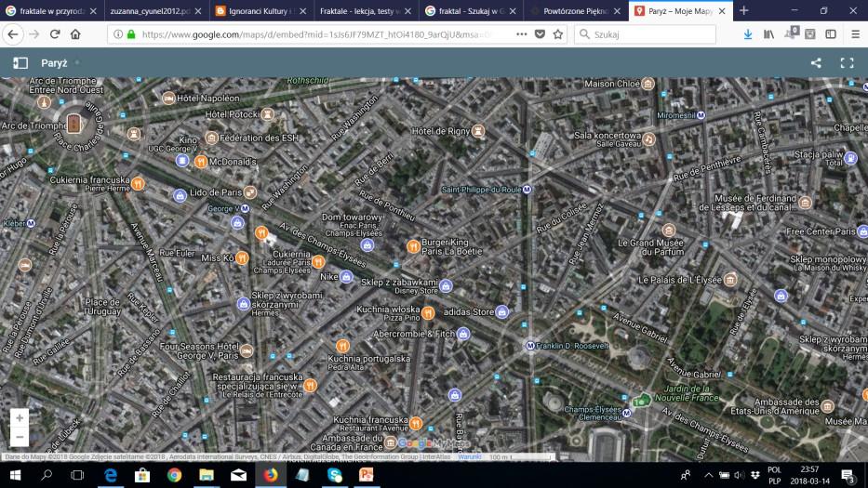Open the Le Palais de L'Élysée pin
Viewport: 868px width, 488px height.
730,280
